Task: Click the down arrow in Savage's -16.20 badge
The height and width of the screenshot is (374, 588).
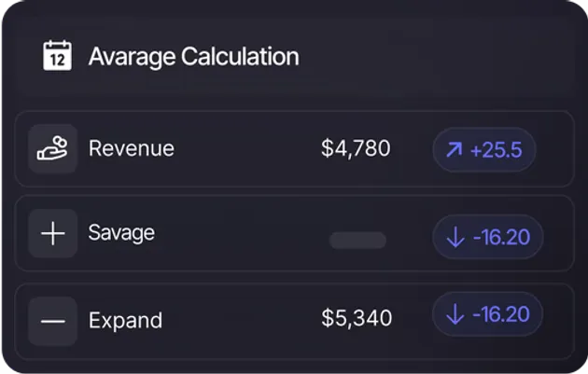Action: coord(455,238)
